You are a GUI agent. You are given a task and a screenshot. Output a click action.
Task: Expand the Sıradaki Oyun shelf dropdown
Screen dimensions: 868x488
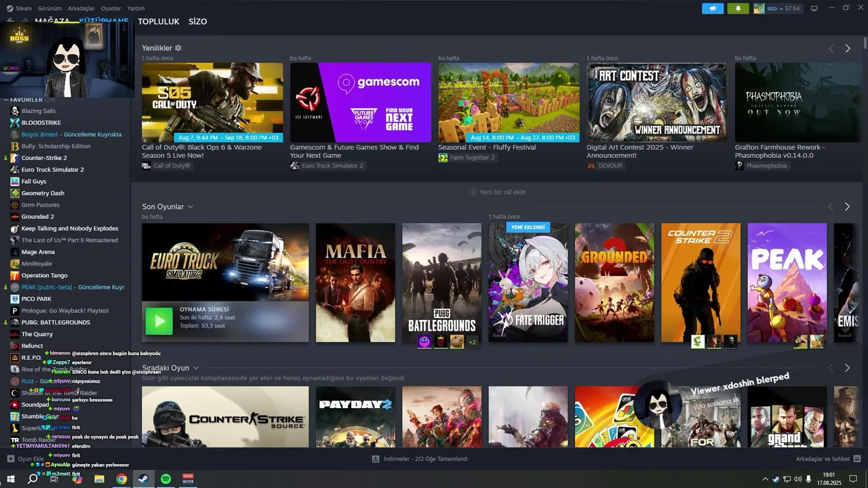click(x=195, y=368)
